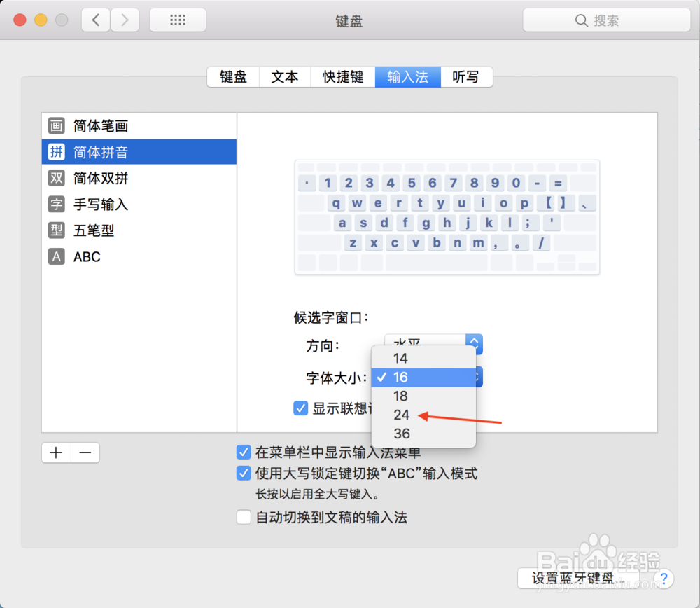This screenshot has height=608, width=700.
Task: Enable 自动切换到文稿的输入法 checkbox
Action: coord(244,518)
